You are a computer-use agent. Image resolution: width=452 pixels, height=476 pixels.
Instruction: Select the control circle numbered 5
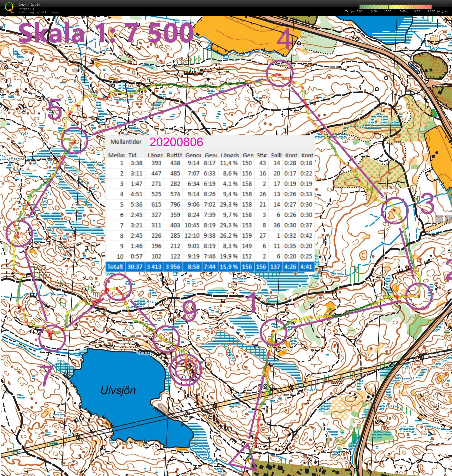pyautogui.click(x=74, y=140)
